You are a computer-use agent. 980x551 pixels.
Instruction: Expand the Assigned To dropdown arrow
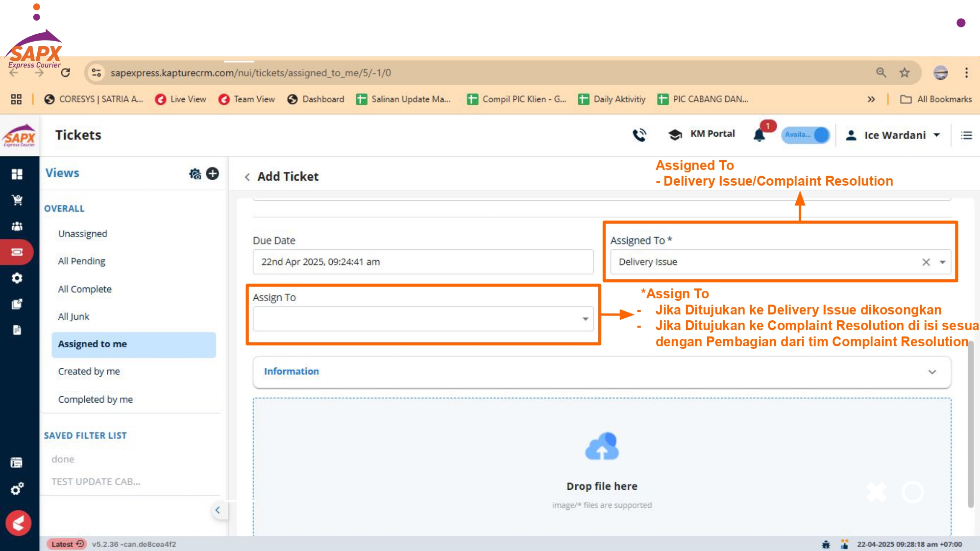[942, 262]
